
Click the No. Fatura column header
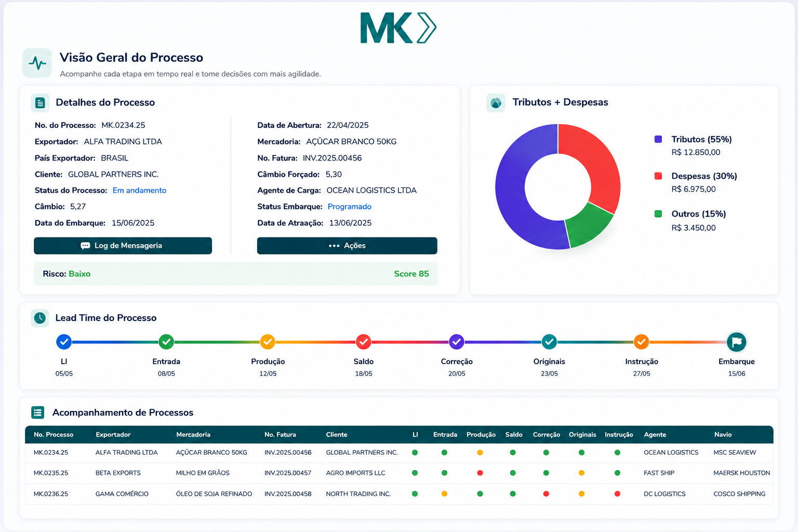(280, 435)
